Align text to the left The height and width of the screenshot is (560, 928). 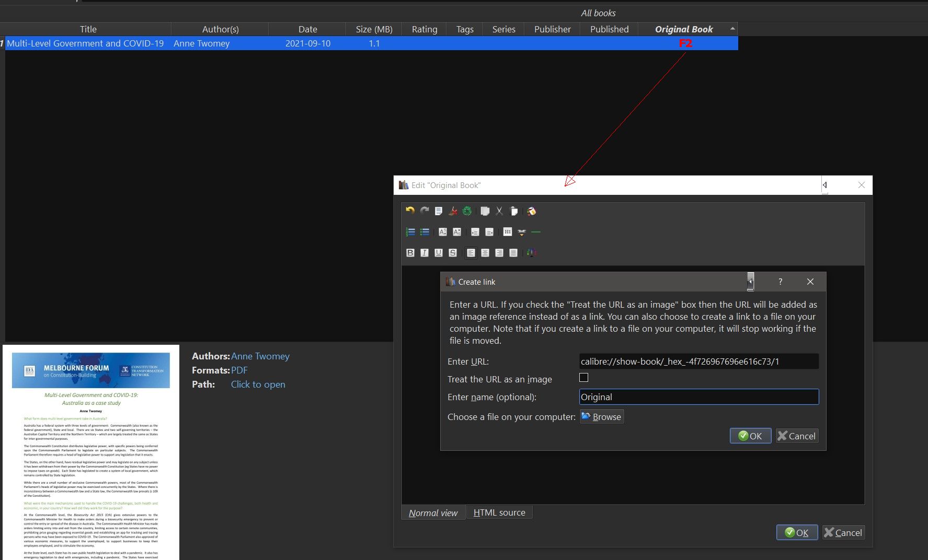click(471, 253)
